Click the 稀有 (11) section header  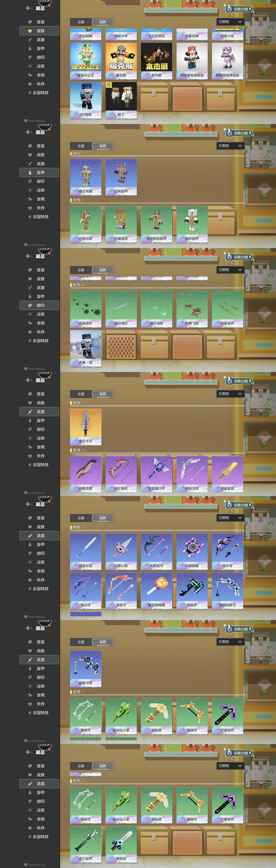tap(80, 528)
